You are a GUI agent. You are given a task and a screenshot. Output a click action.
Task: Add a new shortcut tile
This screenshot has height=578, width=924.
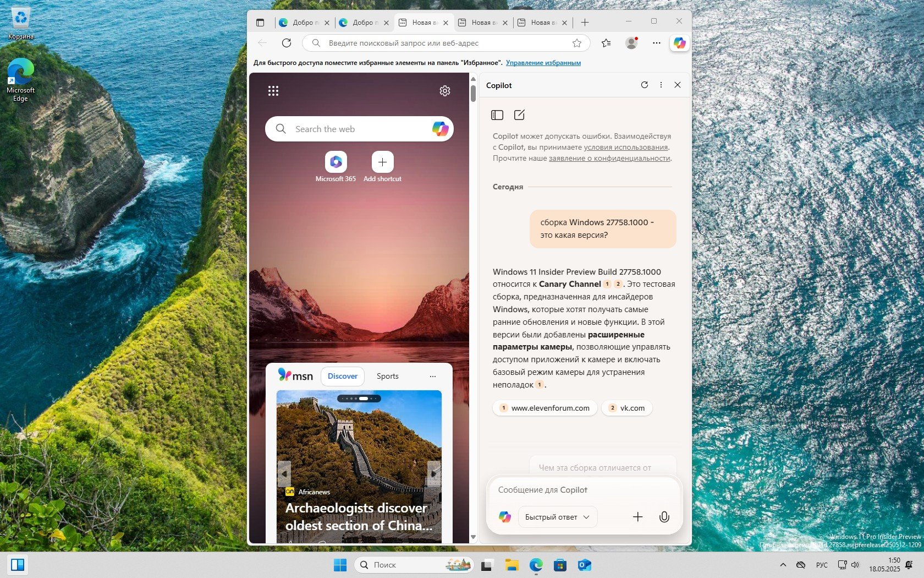382,167
